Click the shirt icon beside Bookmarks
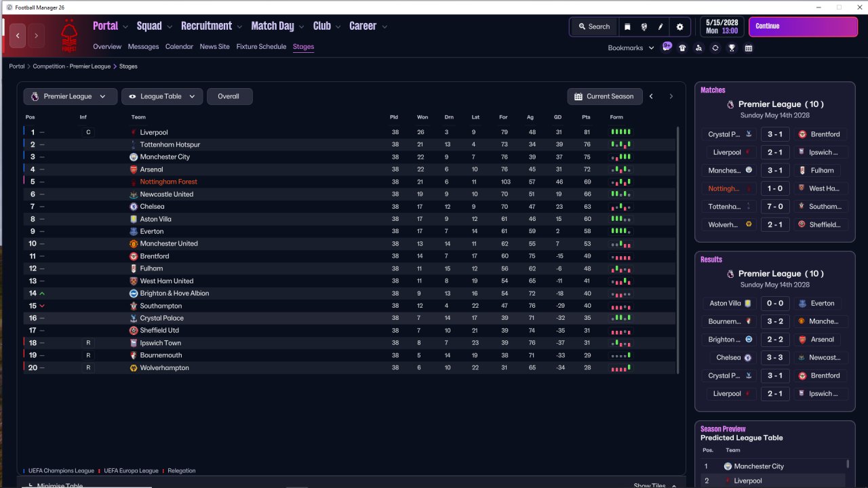Image resolution: width=868 pixels, height=488 pixels. pos(682,48)
